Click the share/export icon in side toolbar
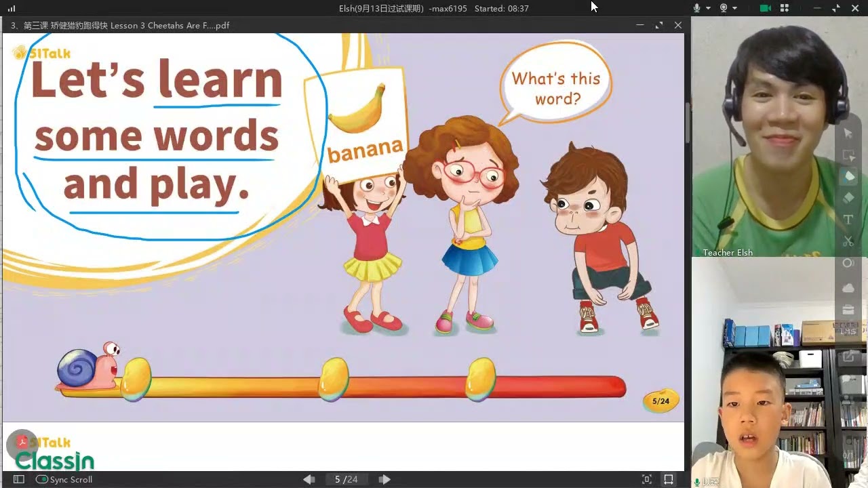Screen dimensions: 868x488 point(848,357)
